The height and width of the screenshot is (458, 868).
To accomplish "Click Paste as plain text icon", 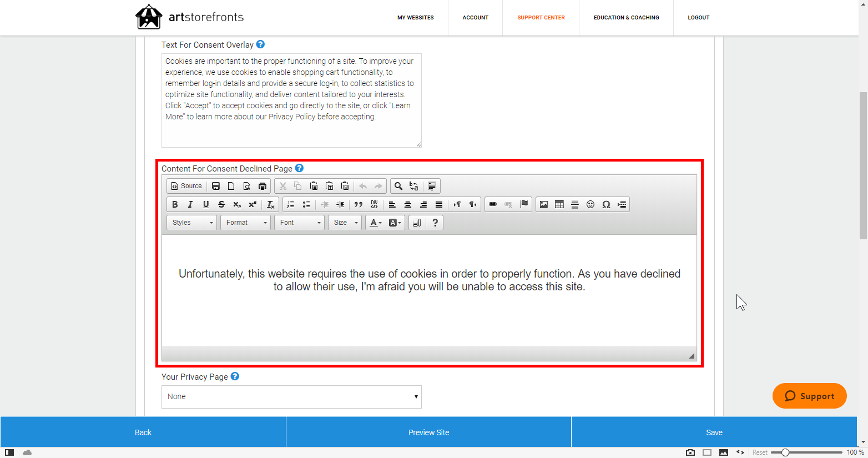I will click(x=329, y=186).
